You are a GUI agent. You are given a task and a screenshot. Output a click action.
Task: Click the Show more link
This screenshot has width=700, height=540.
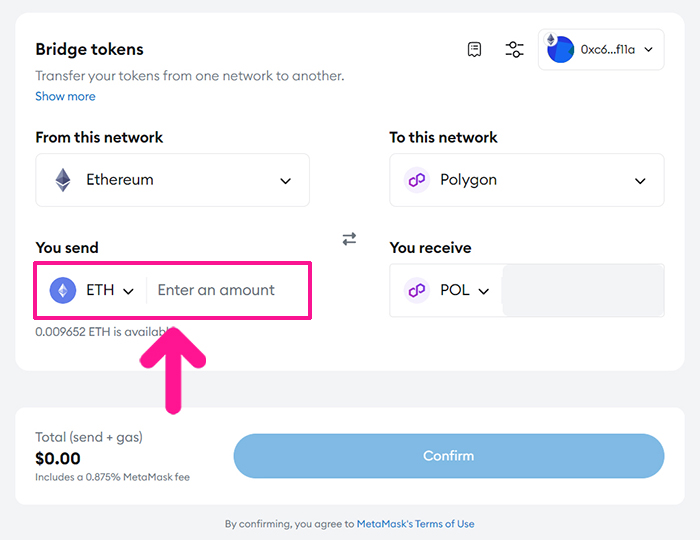pyautogui.click(x=65, y=96)
